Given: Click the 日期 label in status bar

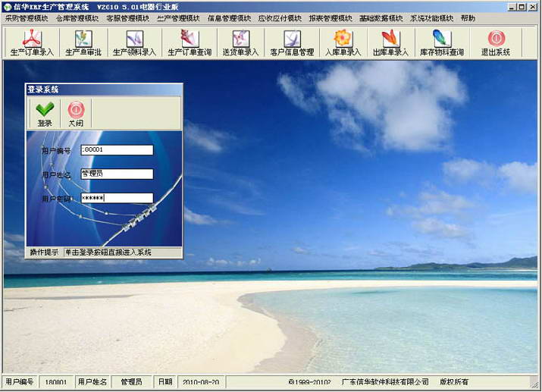Looking at the screenshot, I should point(165,382).
